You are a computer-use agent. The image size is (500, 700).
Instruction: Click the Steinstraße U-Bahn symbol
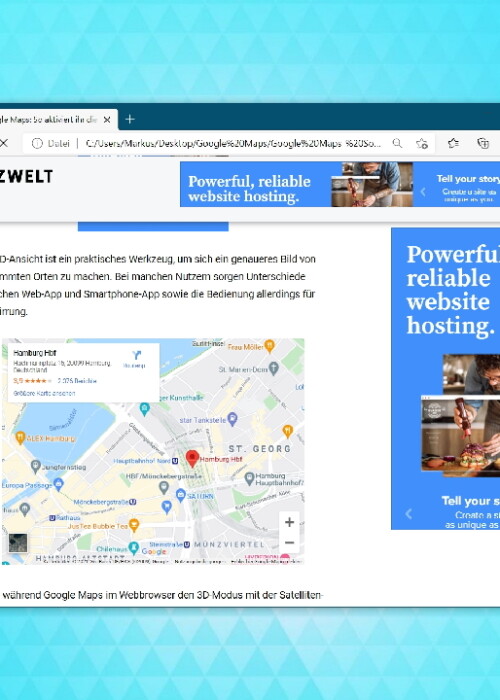point(187,544)
